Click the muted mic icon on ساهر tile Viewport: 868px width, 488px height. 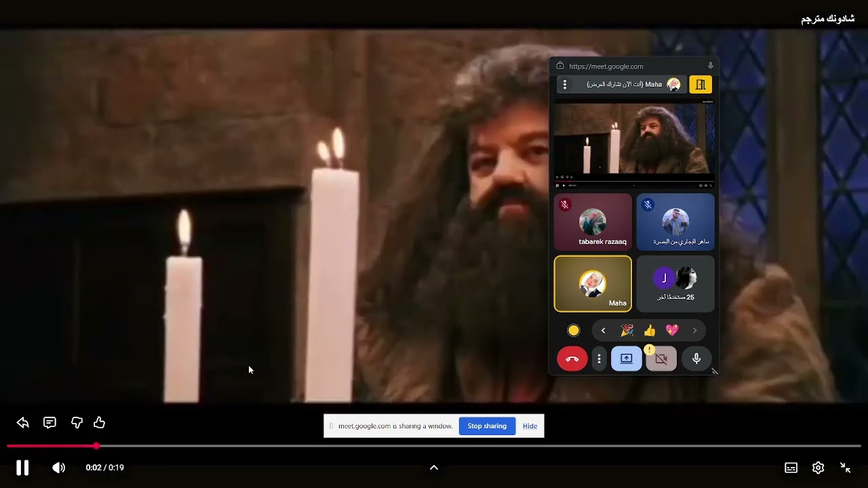coord(648,204)
